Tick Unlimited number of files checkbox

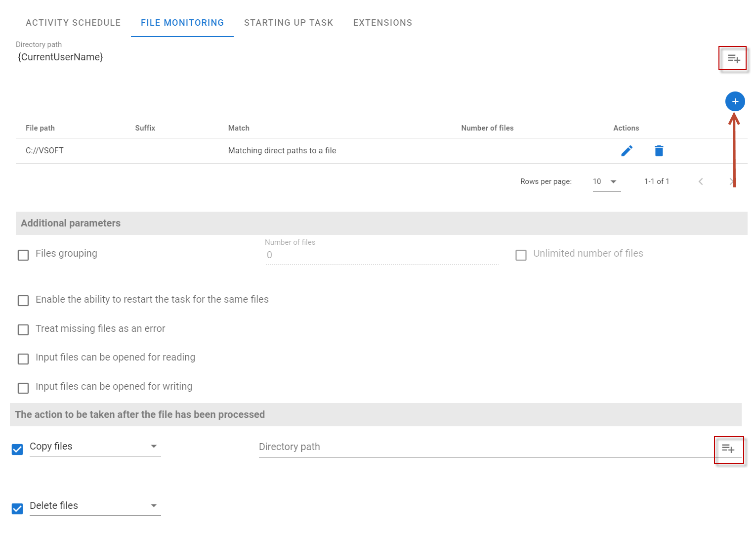click(521, 255)
